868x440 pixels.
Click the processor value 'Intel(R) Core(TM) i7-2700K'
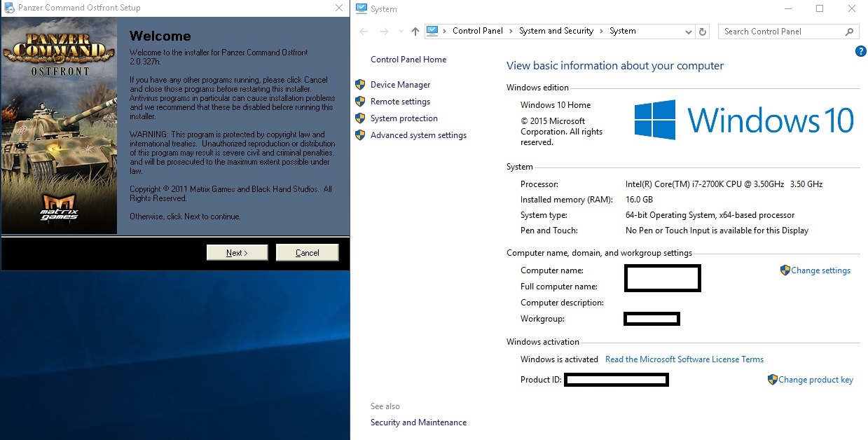click(724, 184)
